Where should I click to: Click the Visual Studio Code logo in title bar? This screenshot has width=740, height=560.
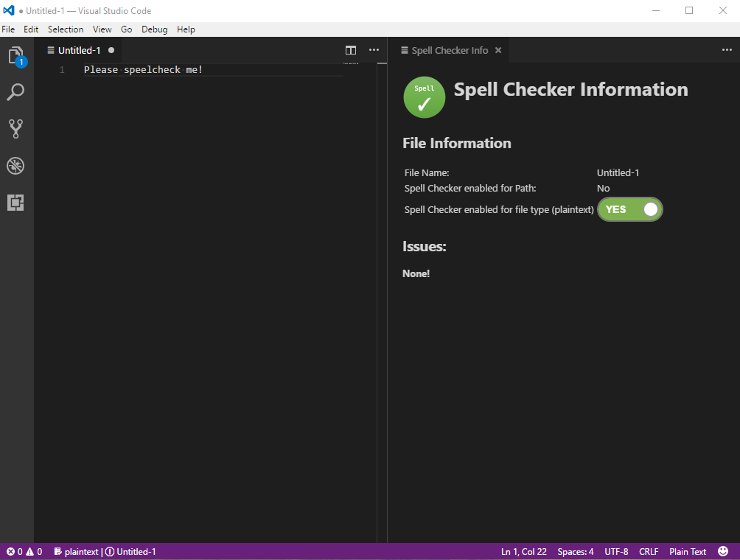coord(9,10)
